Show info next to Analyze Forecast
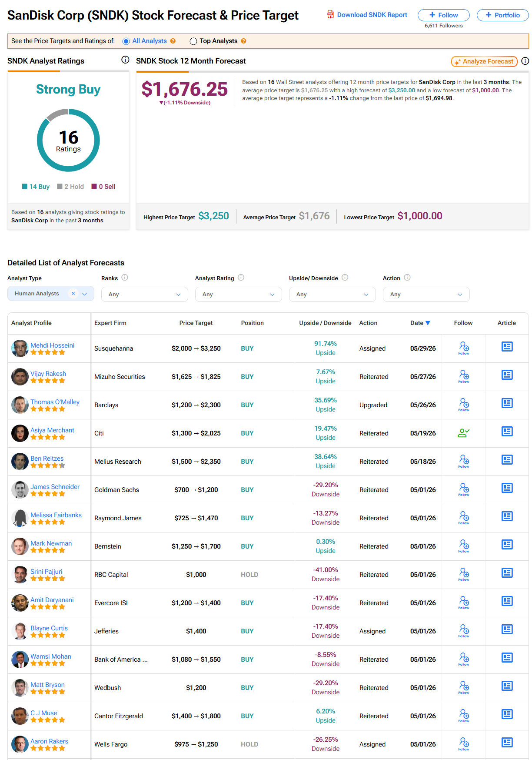532x760 pixels. coord(525,61)
